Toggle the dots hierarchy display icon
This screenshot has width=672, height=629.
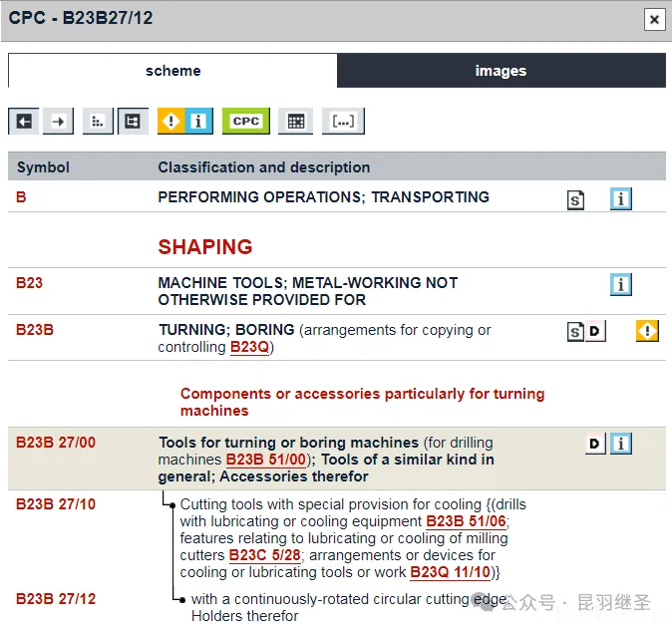coord(98,122)
